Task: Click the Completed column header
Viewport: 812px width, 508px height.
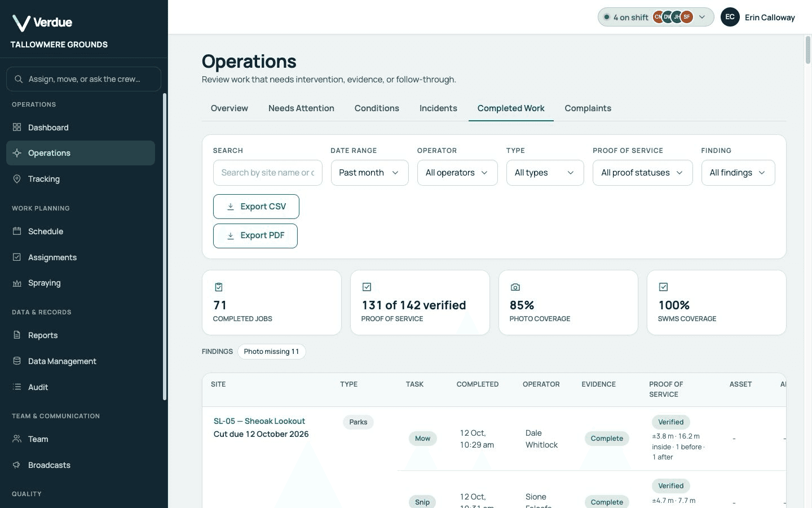Action: (x=478, y=384)
